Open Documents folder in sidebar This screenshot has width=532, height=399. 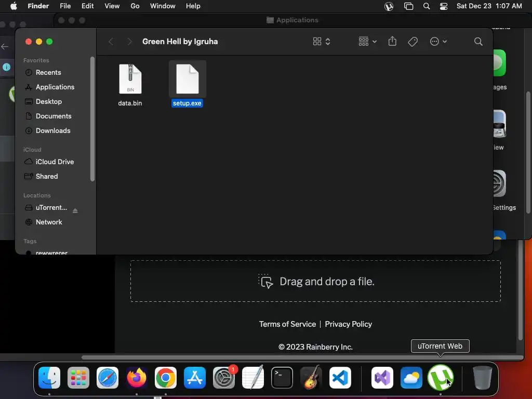(x=54, y=116)
